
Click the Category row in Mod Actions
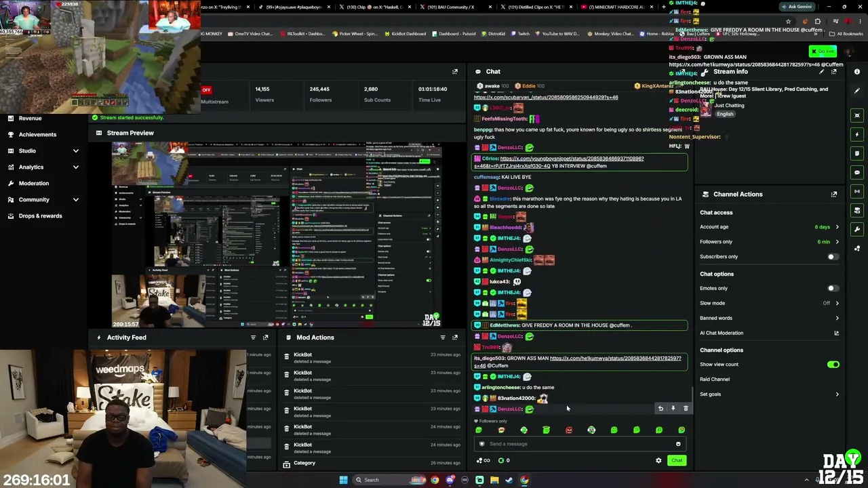[372, 464]
